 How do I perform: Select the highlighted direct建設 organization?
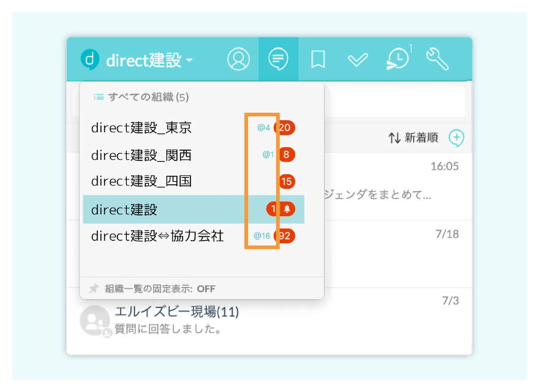(x=194, y=209)
